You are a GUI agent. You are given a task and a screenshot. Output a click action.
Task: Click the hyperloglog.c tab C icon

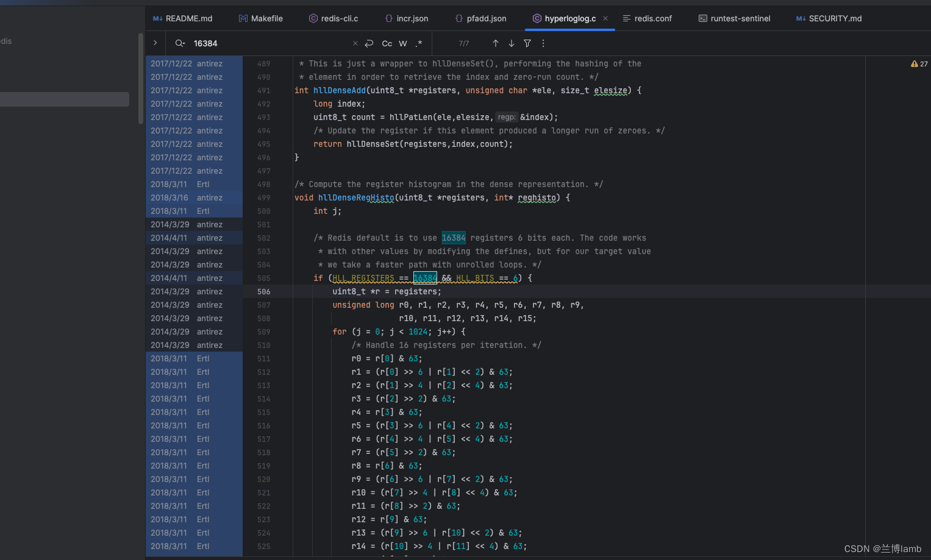coord(537,18)
